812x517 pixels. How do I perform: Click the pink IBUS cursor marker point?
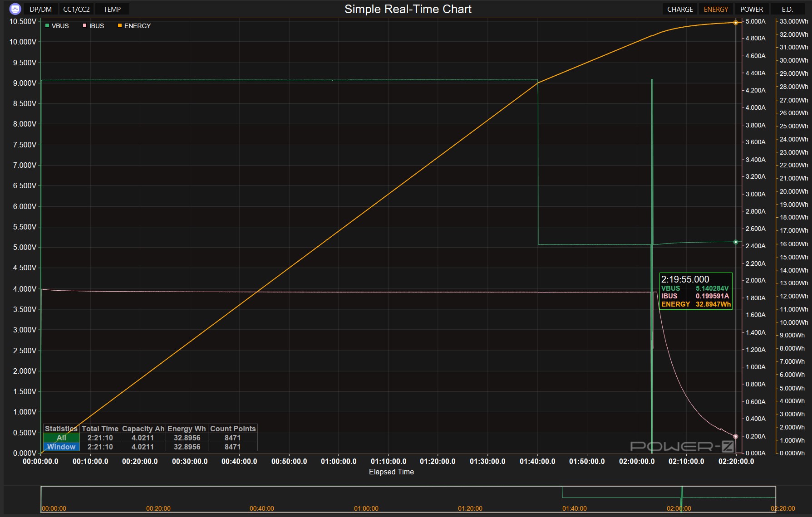point(736,436)
